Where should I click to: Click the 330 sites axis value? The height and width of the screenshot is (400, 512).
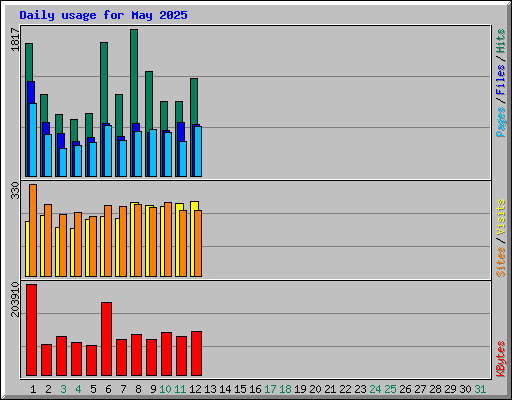(x=15, y=190)
